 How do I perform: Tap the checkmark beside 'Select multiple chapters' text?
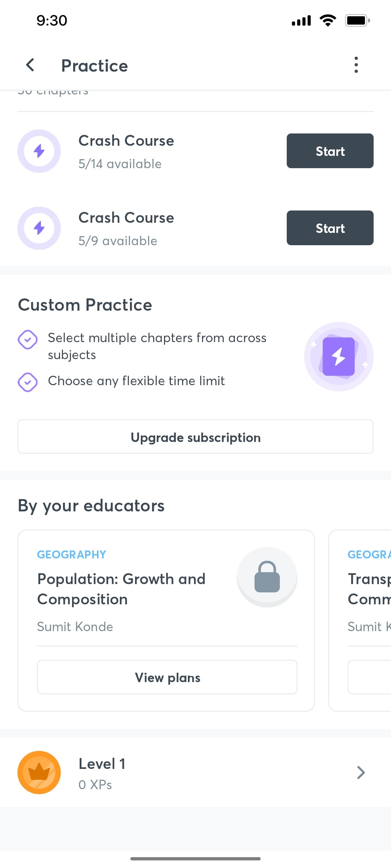coord(28,339)
